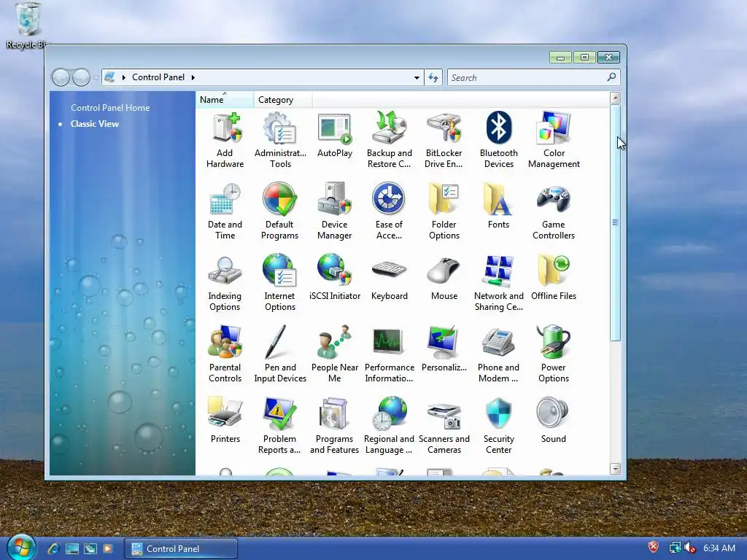Open Offline Files
This screenshot has width=747, height=560.
tap(554, 278)
